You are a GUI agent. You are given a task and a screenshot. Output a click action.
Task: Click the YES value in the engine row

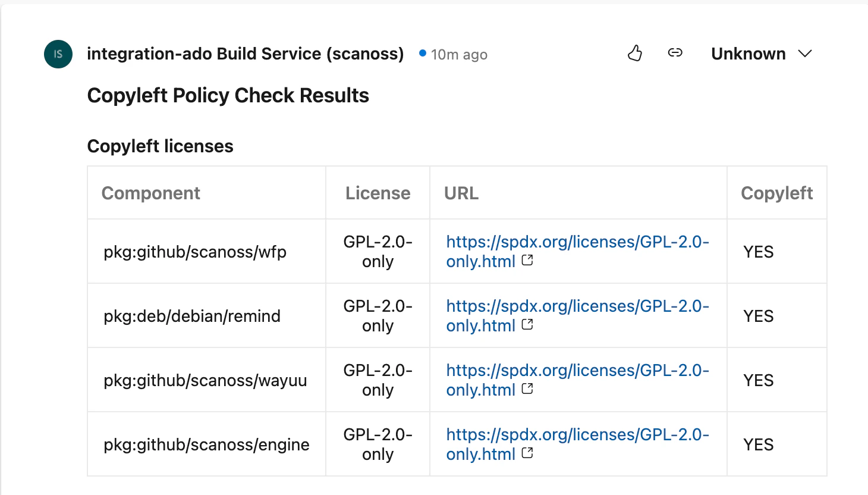coord(758,444)
